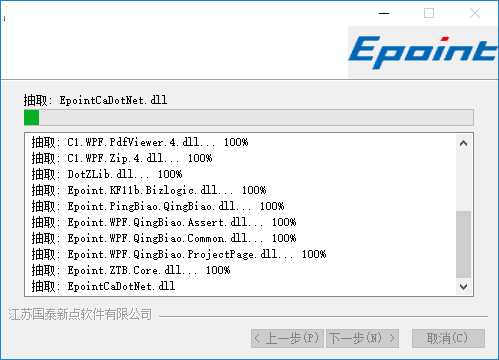This screenshot has height=360, width=499.
Task: Select the Epoint.ZTB.Core.dll log line
Action: [x=131, y=270]
